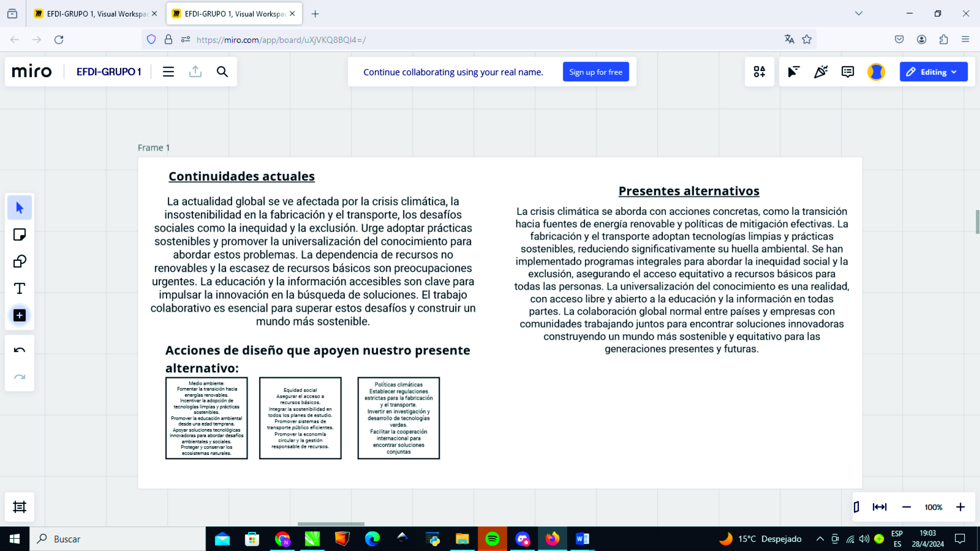The height and width of the screenshot is (551, 980).
Task: Select the Medio ambiente box
Action: click(x=207, y=418)
